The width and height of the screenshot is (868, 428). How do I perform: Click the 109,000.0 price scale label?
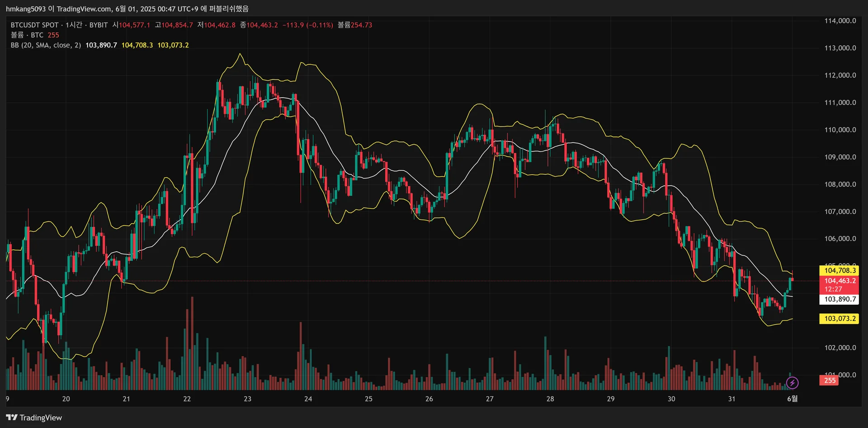(x=840, y=157)
